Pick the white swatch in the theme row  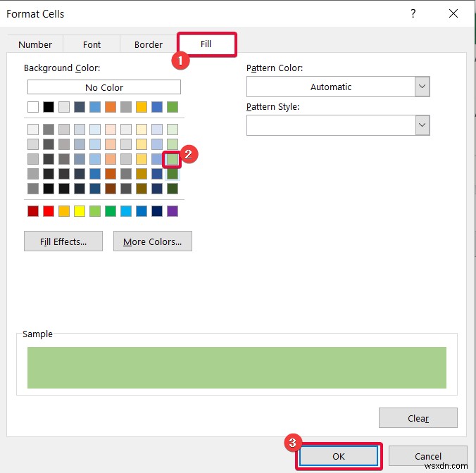tap(33, 107)
